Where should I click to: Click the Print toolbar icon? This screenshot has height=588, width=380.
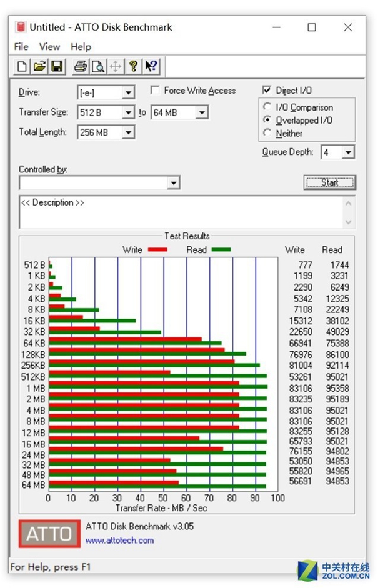81,66
